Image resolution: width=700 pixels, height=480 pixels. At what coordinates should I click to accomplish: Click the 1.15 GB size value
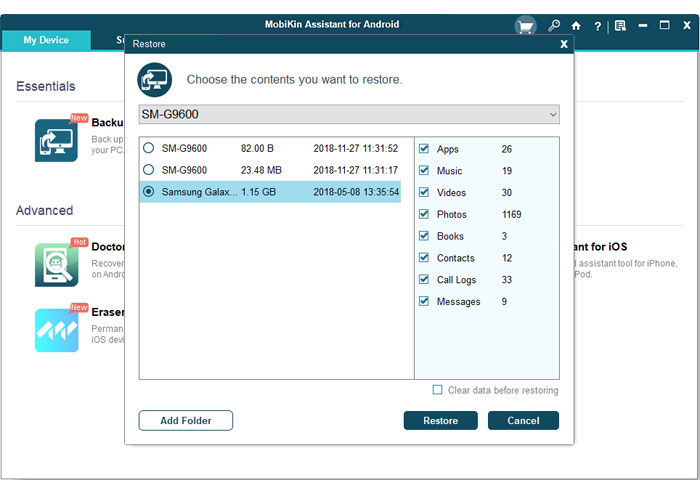pyautogui.click(x=258, y=192)
